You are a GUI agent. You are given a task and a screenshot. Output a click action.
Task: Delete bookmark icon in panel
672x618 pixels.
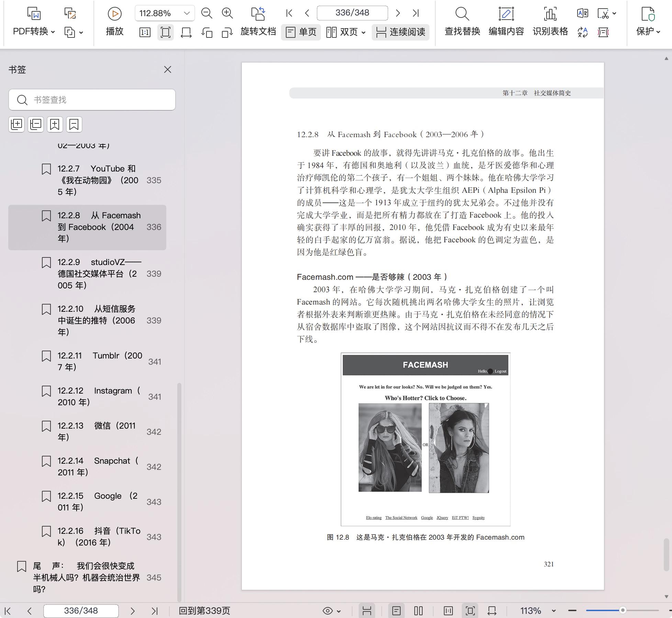pos(74,124)
